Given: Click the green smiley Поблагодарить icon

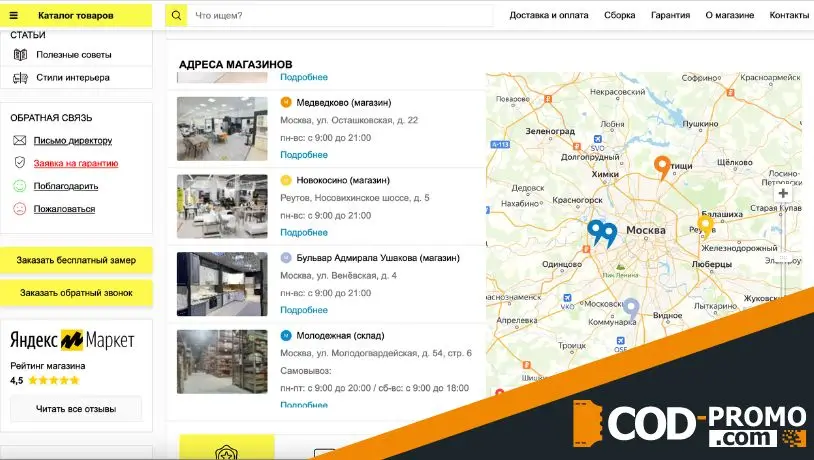Looking at the screenshot, I should click(20, 186).
